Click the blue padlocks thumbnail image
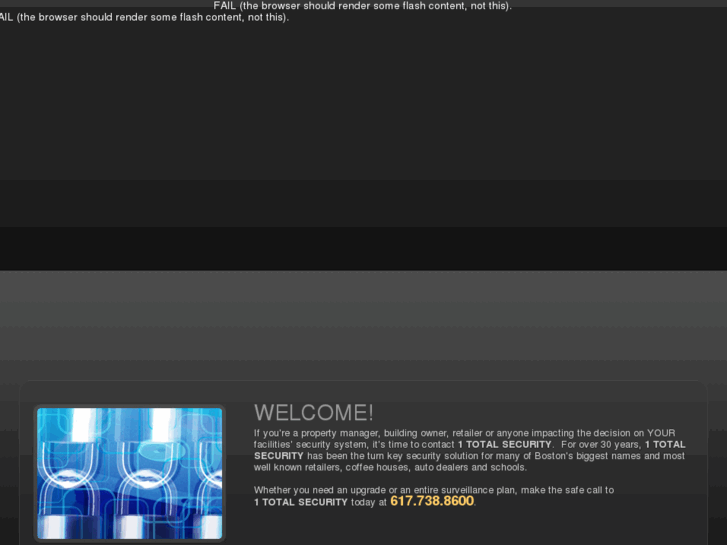 click(129, 473)
